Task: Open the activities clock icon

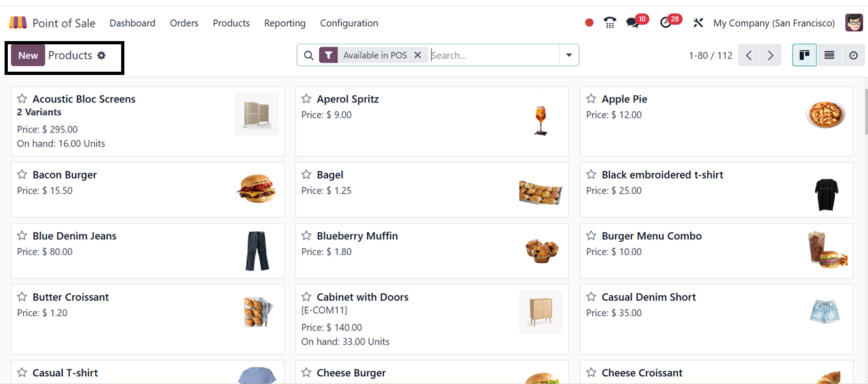Action: click(x=665, y=23)
